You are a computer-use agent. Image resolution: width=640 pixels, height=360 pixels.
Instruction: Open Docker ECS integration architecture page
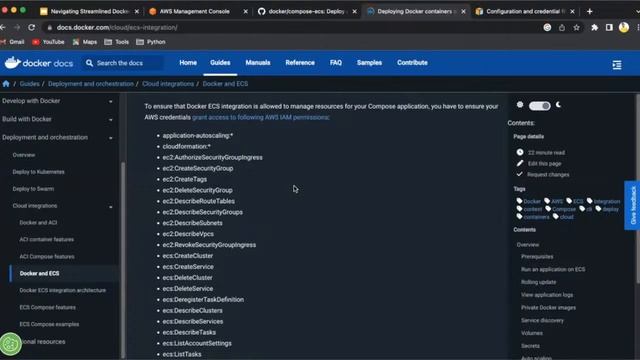[x=62, y=290]
